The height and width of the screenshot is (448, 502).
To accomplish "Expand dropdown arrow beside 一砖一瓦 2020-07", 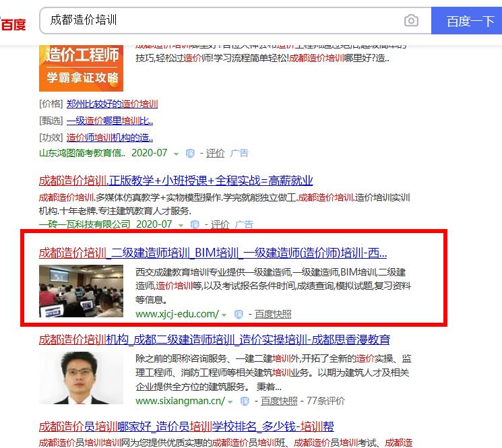I will click(x=181, y=226).
